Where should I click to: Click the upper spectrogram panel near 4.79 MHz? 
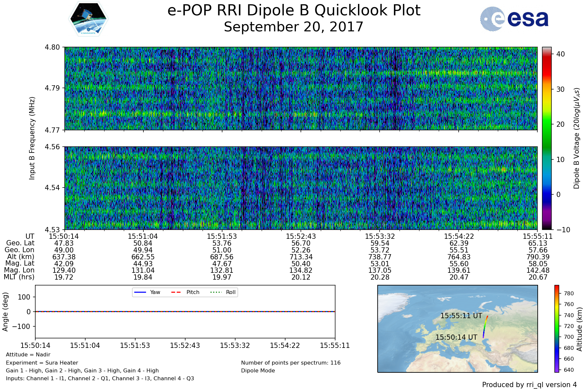pyautogui.click(x=301, y=88)
